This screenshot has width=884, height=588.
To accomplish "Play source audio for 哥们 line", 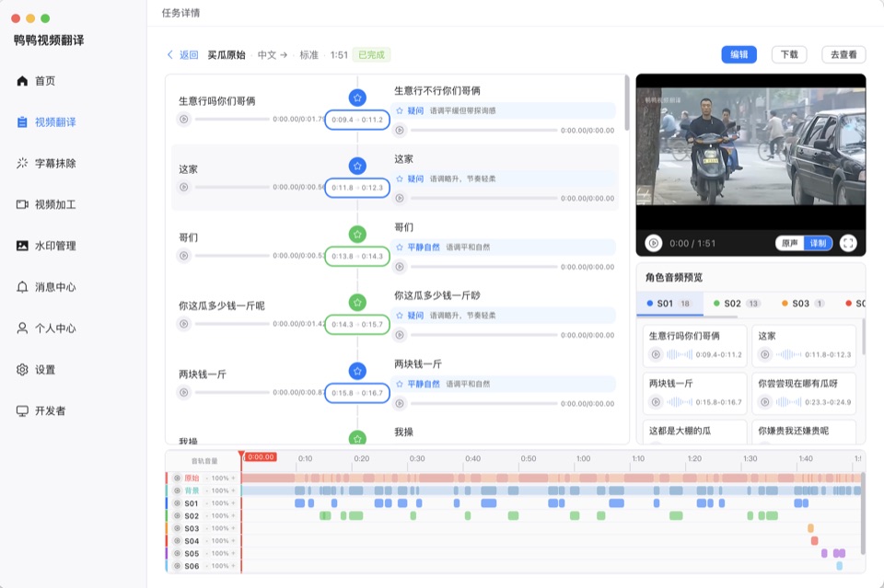I will pyautogui.click(x=184, y=255).
